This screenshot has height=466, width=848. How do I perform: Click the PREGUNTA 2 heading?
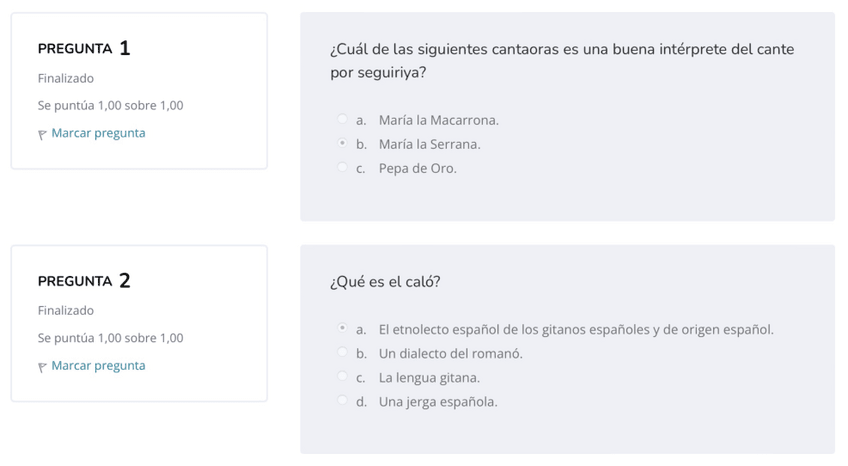84,281
